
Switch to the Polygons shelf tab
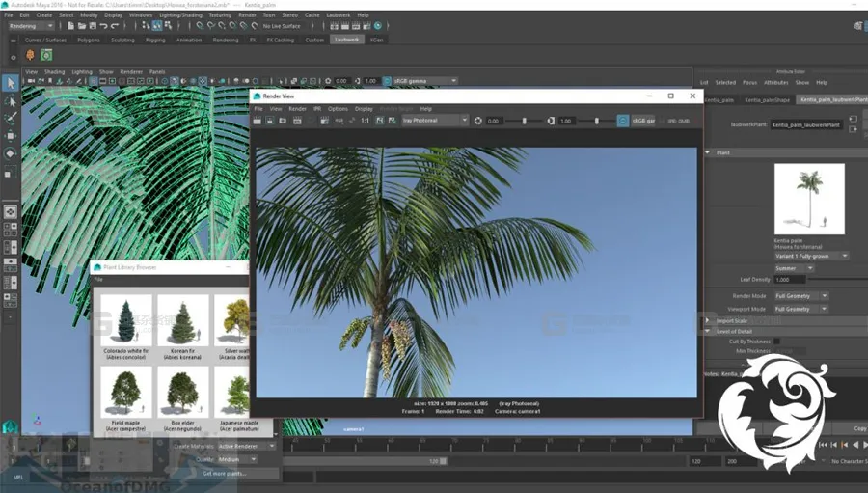89,40
